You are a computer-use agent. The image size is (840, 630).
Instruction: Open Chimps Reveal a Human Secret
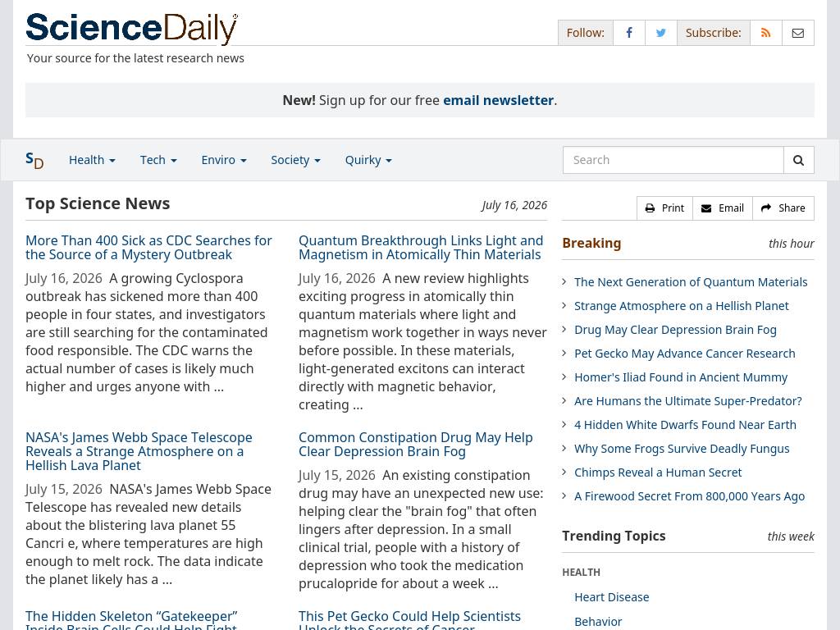coord(658,472)
